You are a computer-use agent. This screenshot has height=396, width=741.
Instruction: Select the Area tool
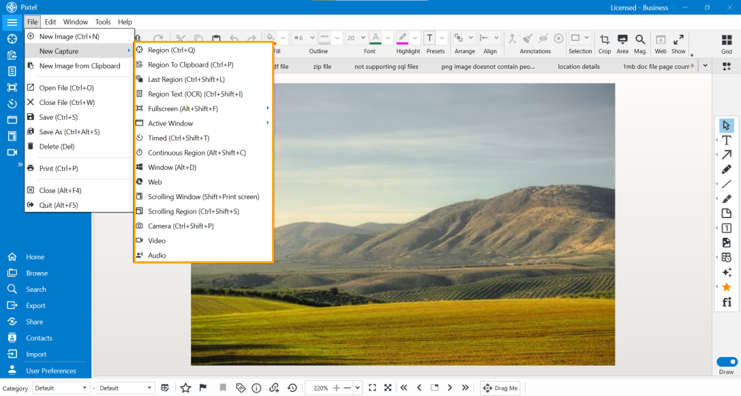point(622,43)
